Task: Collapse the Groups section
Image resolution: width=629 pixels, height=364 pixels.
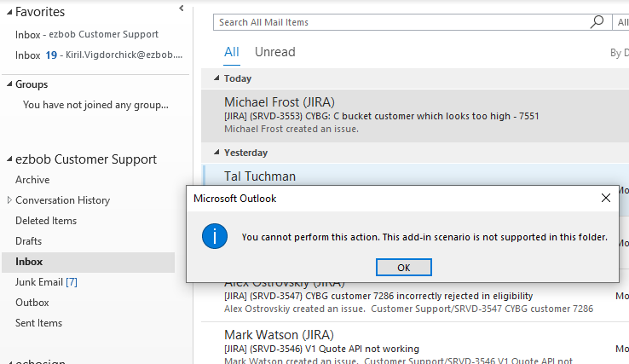Action: [9, 84]
